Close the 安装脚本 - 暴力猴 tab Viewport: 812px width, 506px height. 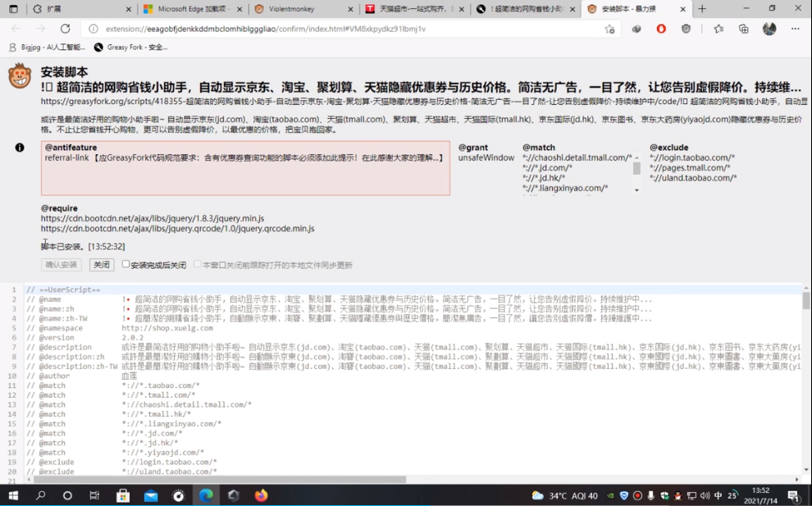pyautogui.click(x=683, y=9)
